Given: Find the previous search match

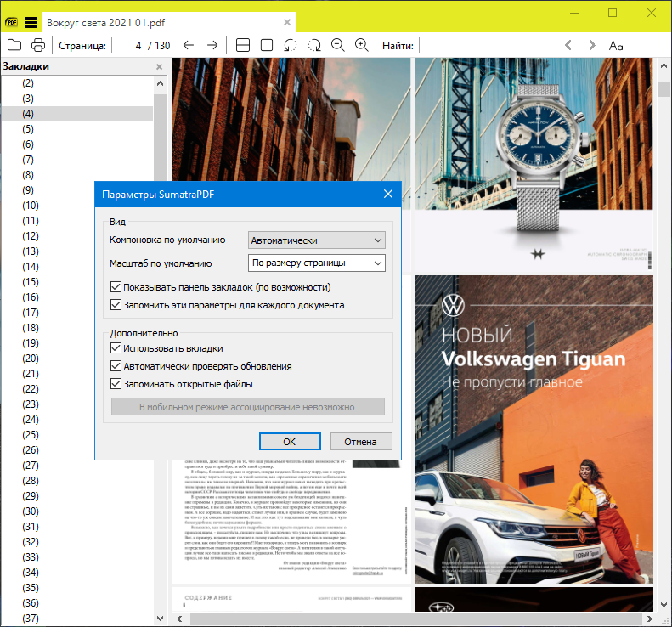Looking at the screenshot, I should 568,45.
